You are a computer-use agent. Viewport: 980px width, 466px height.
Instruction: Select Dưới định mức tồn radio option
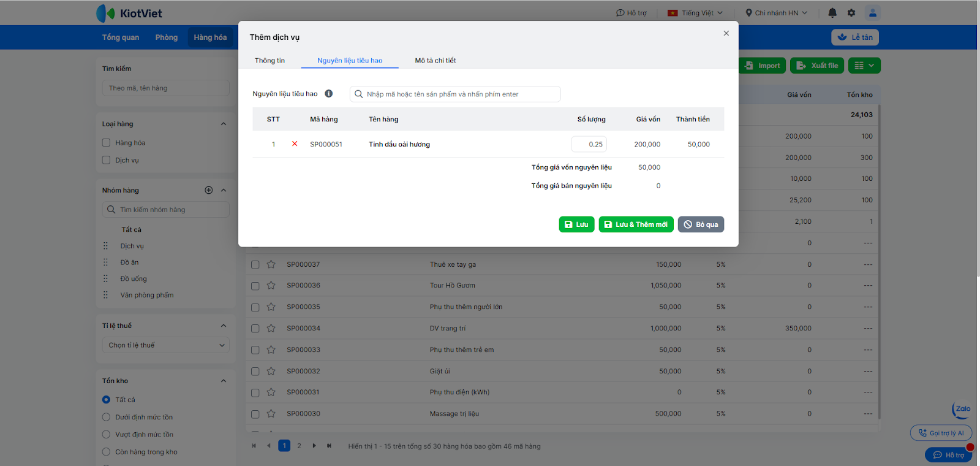coord(107,417)
